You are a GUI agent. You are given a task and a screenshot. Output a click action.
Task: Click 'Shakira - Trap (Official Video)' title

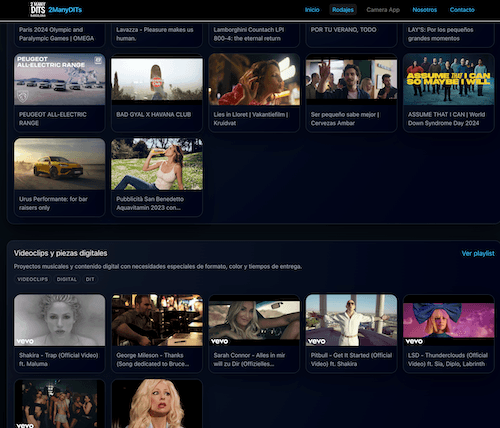point(59,359)
